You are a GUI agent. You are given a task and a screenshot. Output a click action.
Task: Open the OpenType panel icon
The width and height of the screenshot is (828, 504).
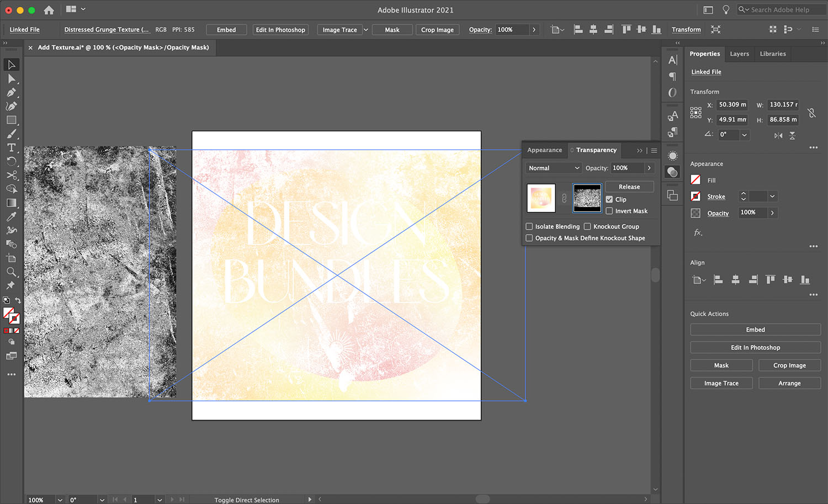click(672, 92)
